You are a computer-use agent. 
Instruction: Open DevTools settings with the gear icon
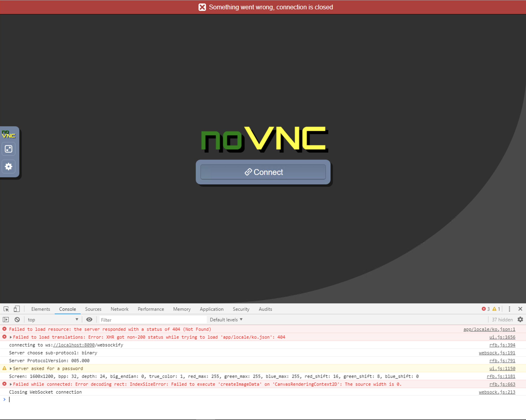tap(520, 319)
